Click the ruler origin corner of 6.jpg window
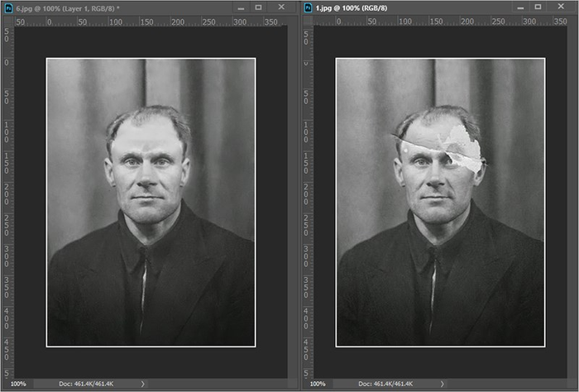Viewport: 579px width, 392px height. (x=7, y=21)
